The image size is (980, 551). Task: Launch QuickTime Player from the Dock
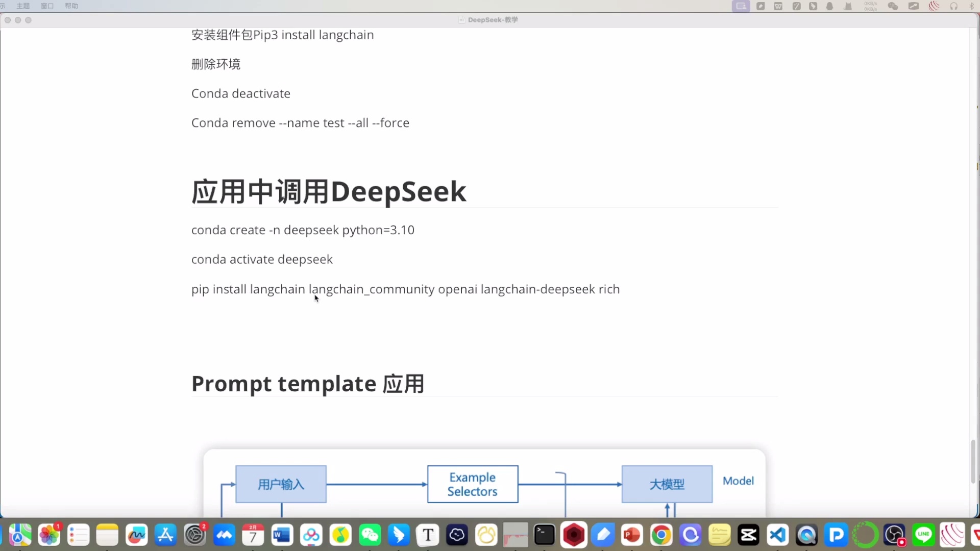click(806, 535)
